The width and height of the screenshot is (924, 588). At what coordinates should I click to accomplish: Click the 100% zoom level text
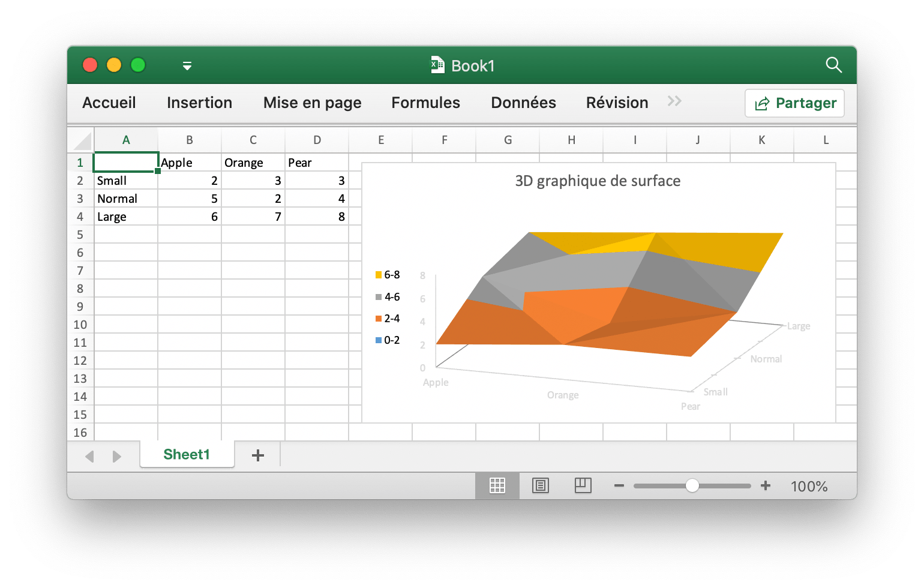point(809,486)
